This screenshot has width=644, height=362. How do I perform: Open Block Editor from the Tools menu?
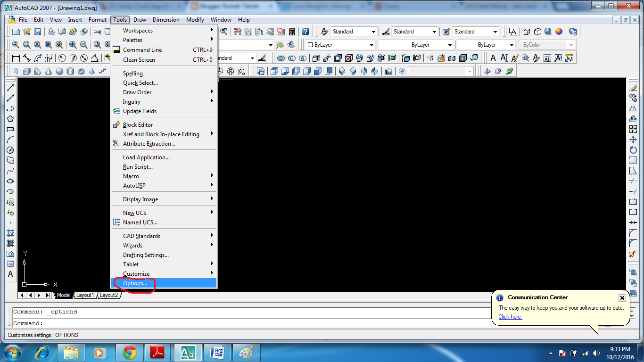(x=163, y=125)
